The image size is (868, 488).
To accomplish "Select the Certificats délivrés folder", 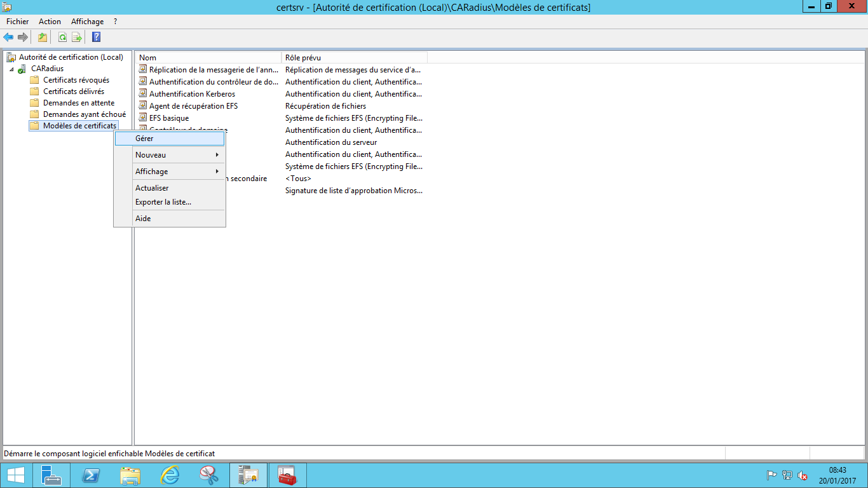I will tap(73, 91).
